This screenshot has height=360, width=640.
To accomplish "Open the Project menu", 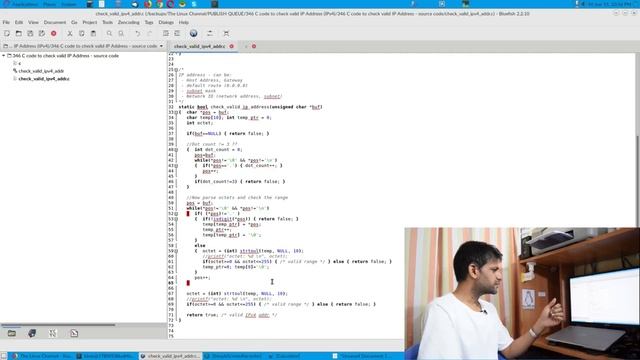I will (x=90, y=22).
